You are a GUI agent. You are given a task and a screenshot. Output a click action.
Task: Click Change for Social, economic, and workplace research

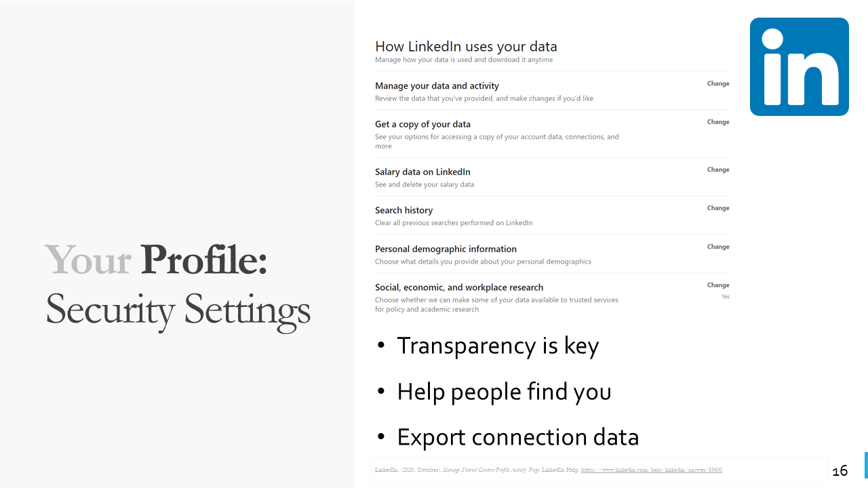point(718,286)
